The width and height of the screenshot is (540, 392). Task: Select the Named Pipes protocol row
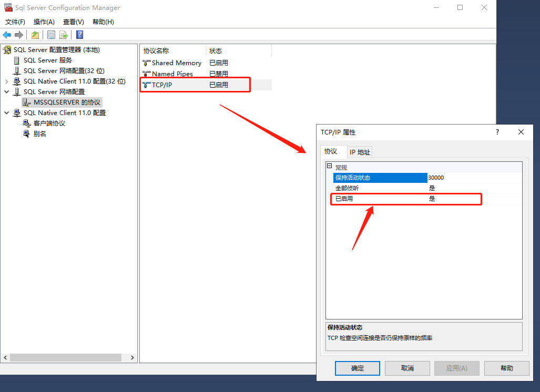coord(206,74)
